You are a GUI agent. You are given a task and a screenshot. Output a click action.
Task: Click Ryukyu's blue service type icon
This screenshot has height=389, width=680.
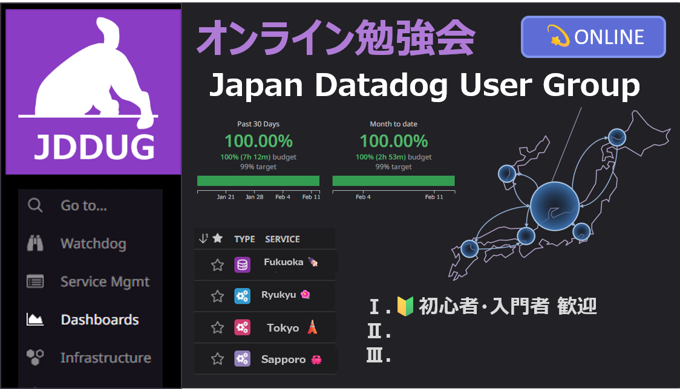pyautogui.click(x=242, y=296)
